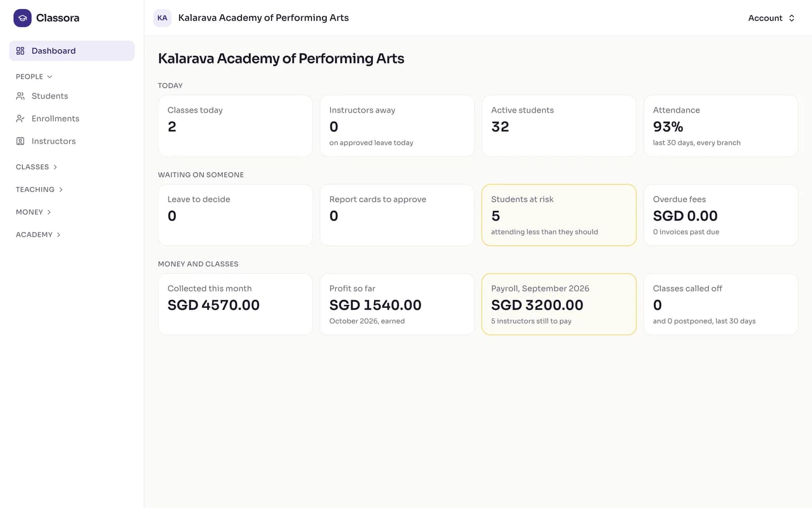
Task: Open the Classes today card
Action: click(235, 126)
